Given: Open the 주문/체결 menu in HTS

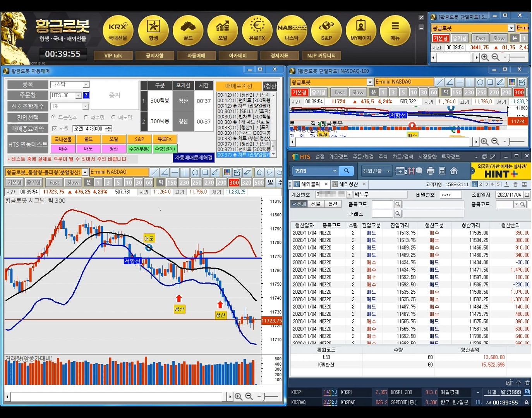Looking at the screenshot, I should (363, 157).
